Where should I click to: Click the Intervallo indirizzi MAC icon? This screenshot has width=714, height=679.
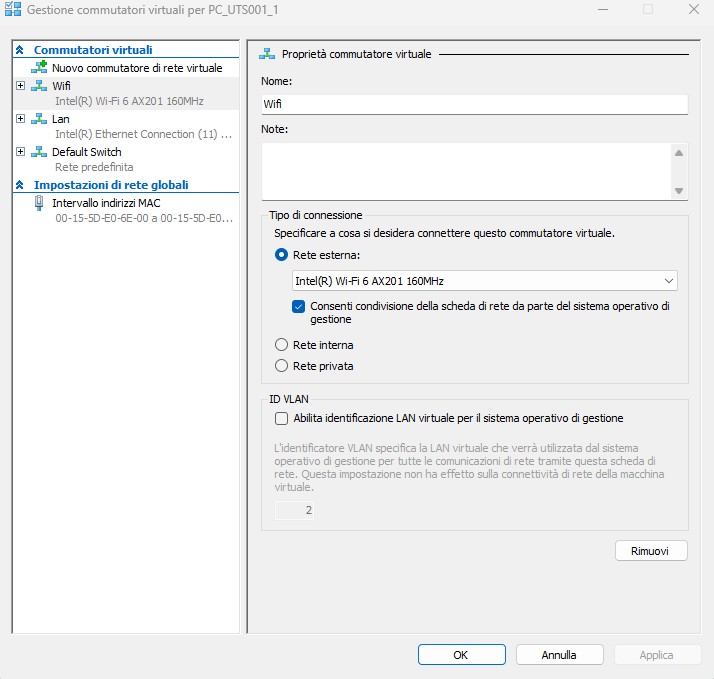[39, 203]
